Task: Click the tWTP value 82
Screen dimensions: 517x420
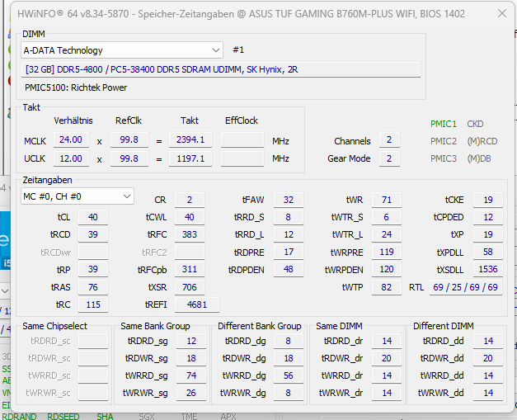Action: [387, 287]
